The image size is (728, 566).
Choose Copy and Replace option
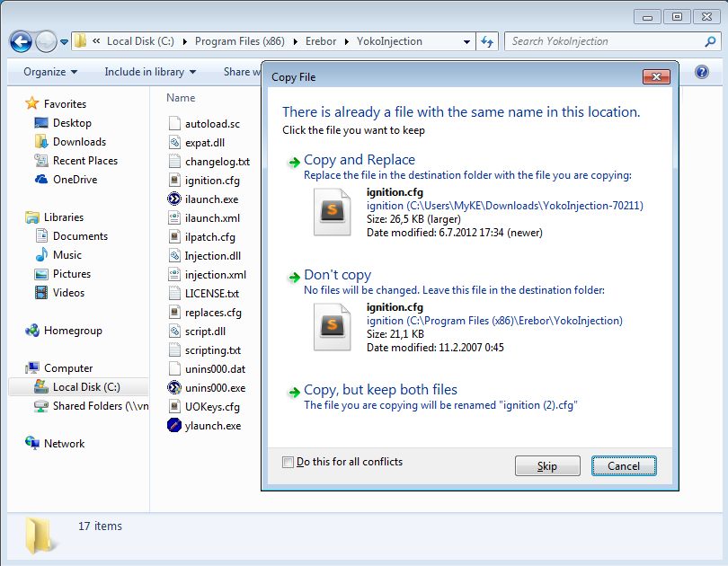click(x=360, y=160)
